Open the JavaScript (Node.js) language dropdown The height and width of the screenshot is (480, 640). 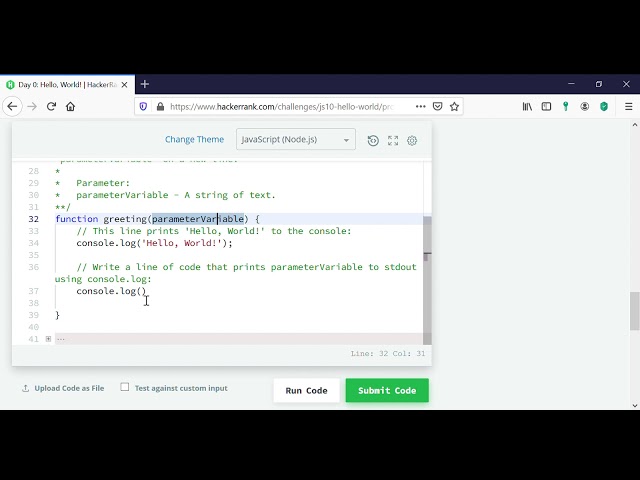click(296, 140)
